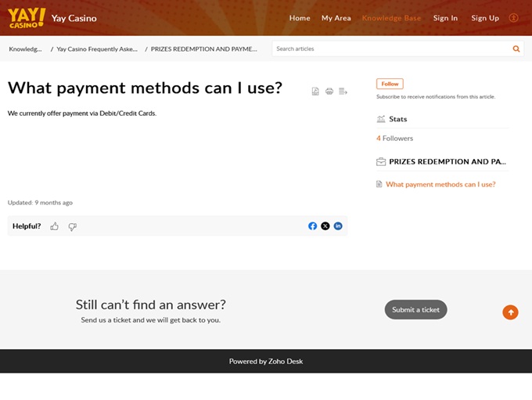Open the sidebar link 'What payment methods can I use?'
Viewport: 532px width, 400px height.
(440, 185)
